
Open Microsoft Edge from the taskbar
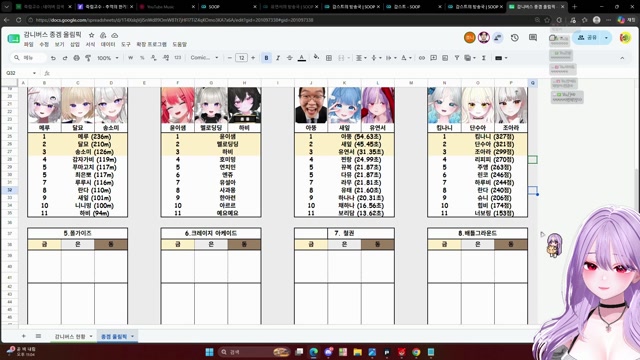tap(313, 352)
